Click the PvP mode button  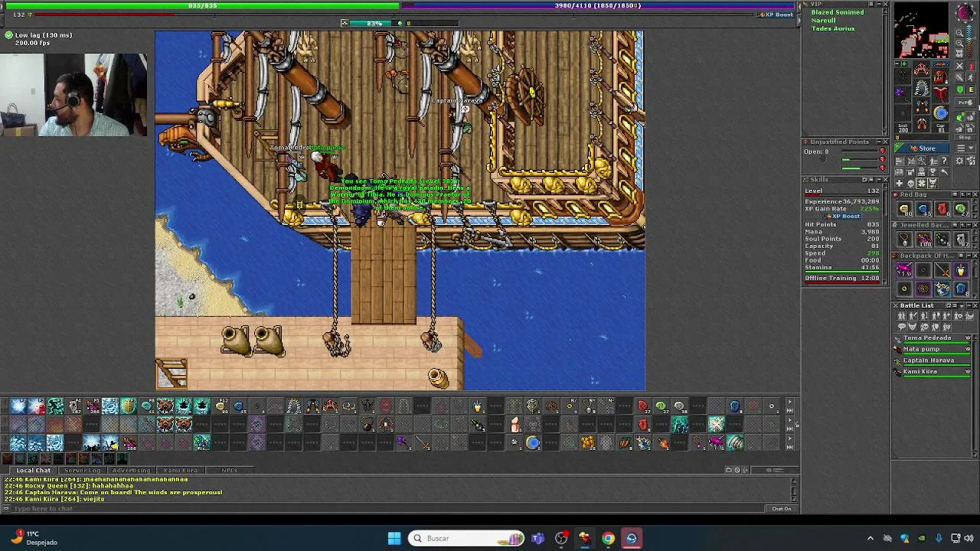(x=965, y=102)
